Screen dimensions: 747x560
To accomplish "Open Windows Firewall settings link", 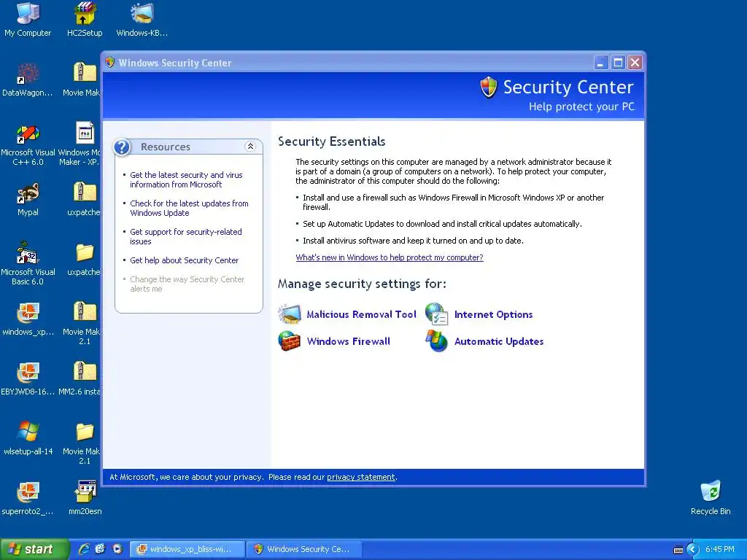I will coord(349,341).
